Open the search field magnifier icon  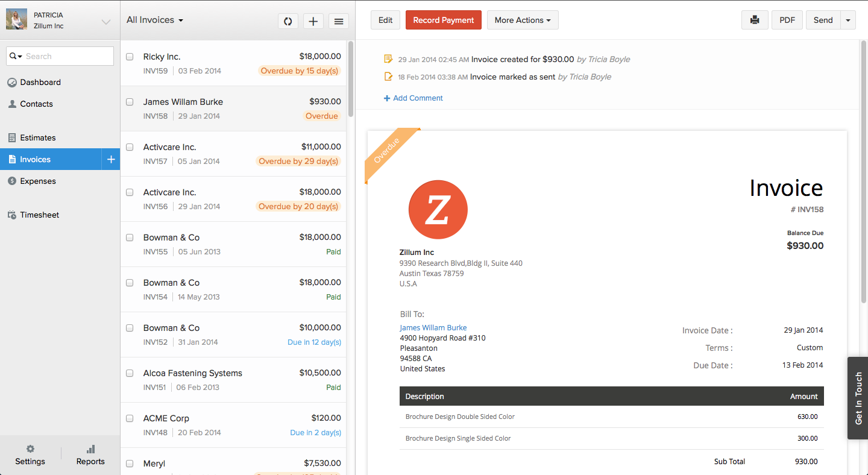tap(14, 55)
